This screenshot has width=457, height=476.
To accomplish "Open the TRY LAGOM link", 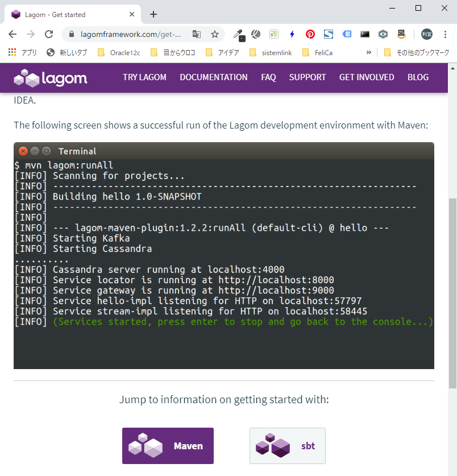I will [144, 77].
